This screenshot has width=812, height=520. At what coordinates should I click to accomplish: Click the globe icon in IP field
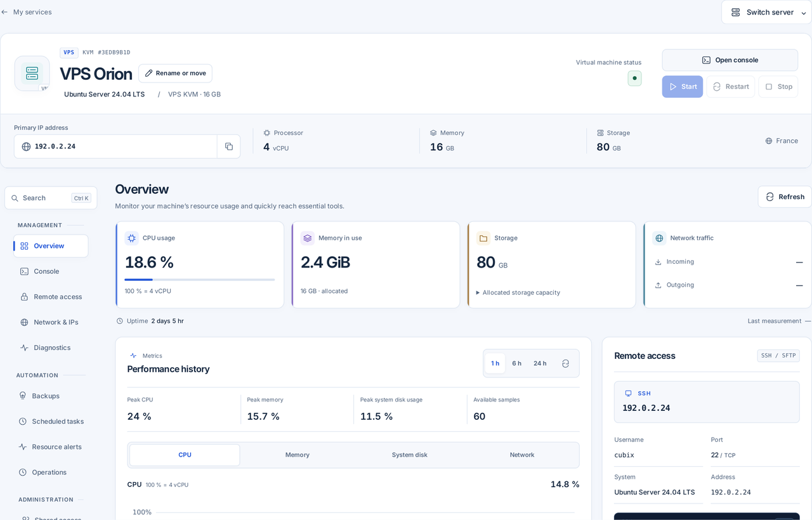[26, 146]
